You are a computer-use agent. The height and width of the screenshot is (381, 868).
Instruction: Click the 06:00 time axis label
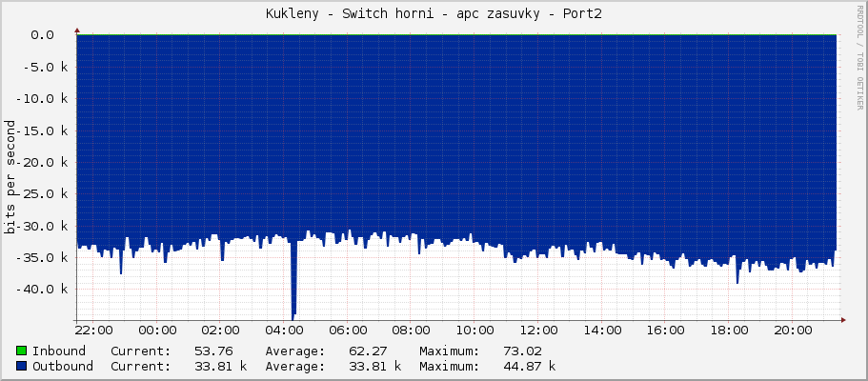[x=348, y=331]
